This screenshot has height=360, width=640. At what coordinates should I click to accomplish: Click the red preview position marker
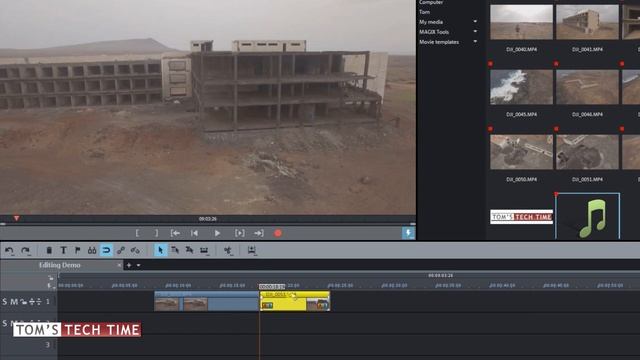coord(16,218)
